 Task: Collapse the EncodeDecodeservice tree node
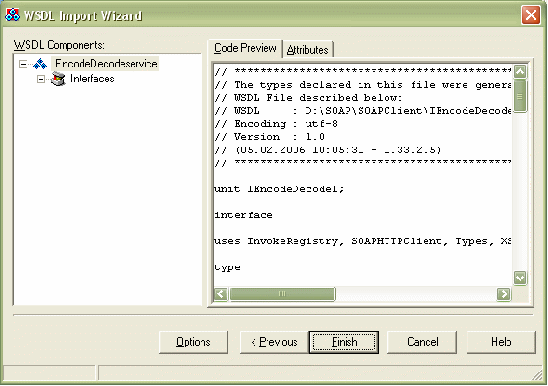tap(23, 64)
